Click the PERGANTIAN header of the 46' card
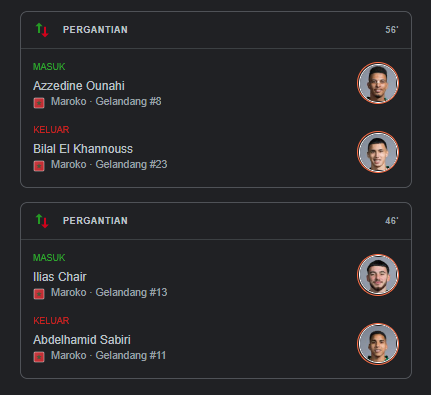Image resolution: width=431 pixels, height=395 pixels. tap(95, 221)
